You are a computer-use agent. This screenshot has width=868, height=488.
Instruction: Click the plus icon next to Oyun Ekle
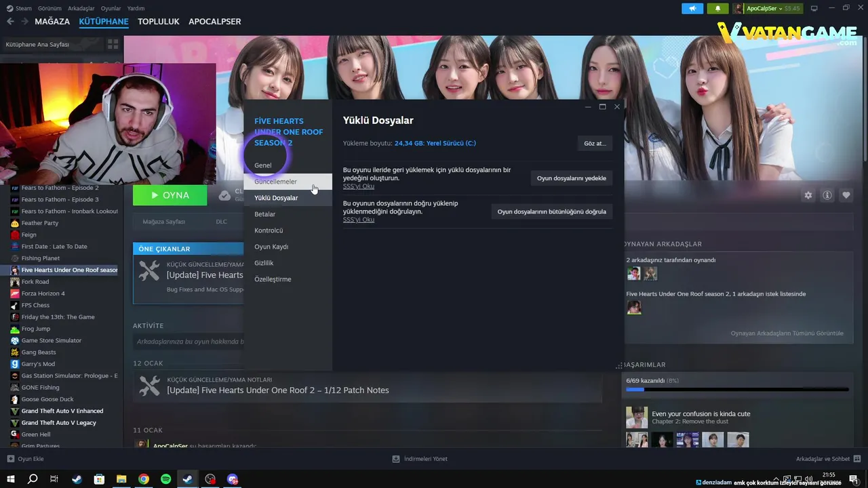[x=10, y=459]
